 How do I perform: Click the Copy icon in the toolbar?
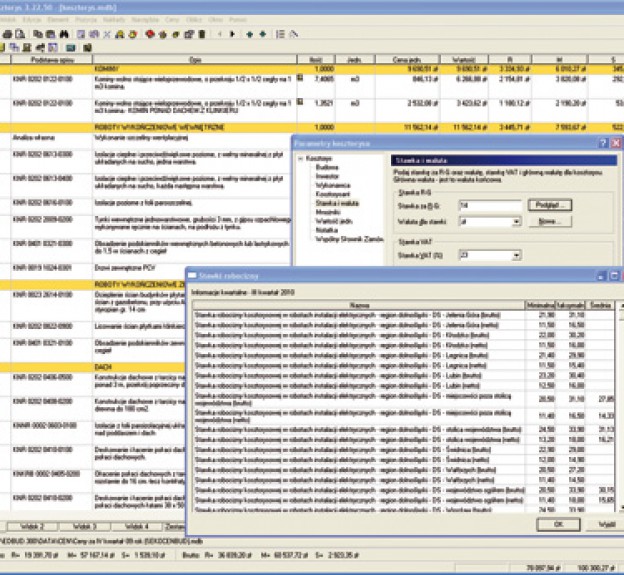pos(38,34)
